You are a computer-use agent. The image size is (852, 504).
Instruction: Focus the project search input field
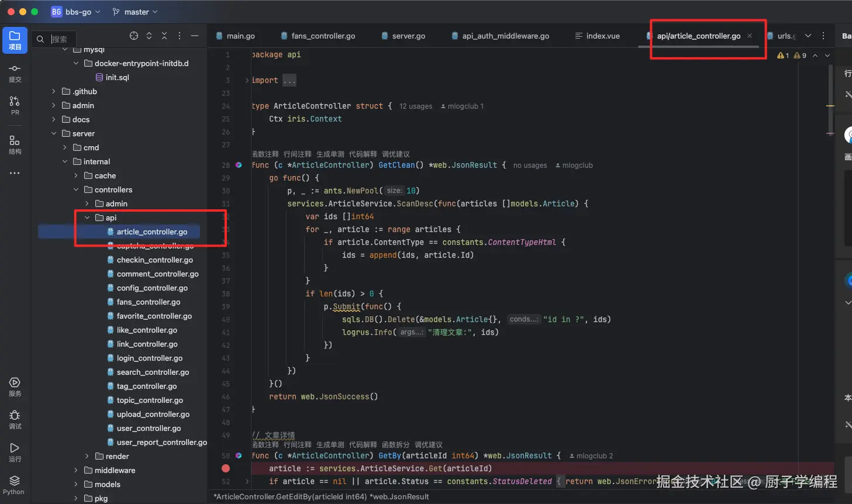click(x=62, y=39)
